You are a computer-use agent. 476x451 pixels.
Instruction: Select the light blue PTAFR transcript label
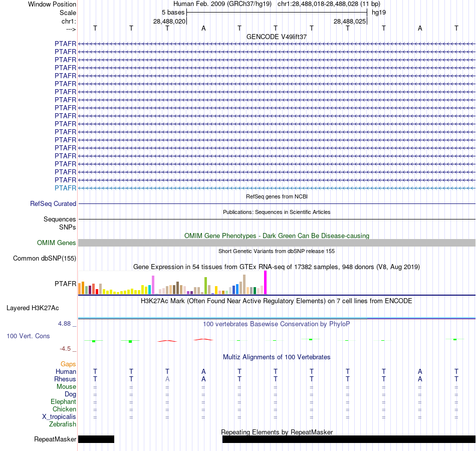point(65,188)
